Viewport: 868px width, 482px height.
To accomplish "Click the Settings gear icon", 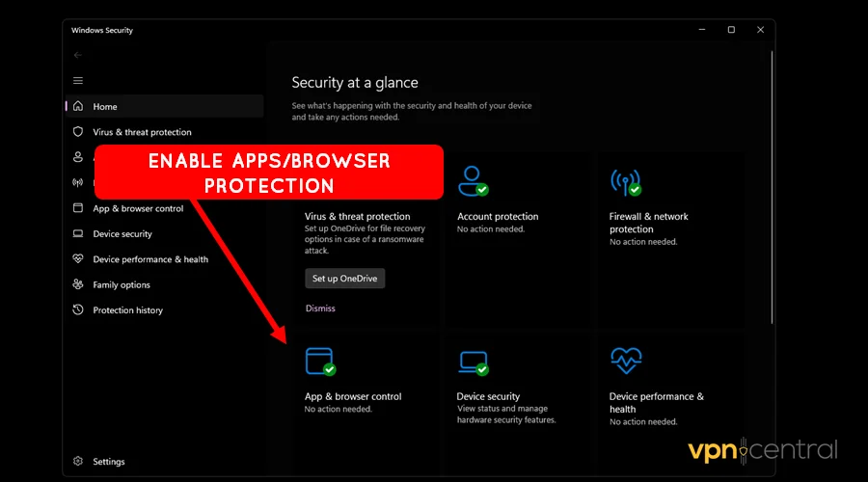I will pyautogui.click(x=78, y=461).
